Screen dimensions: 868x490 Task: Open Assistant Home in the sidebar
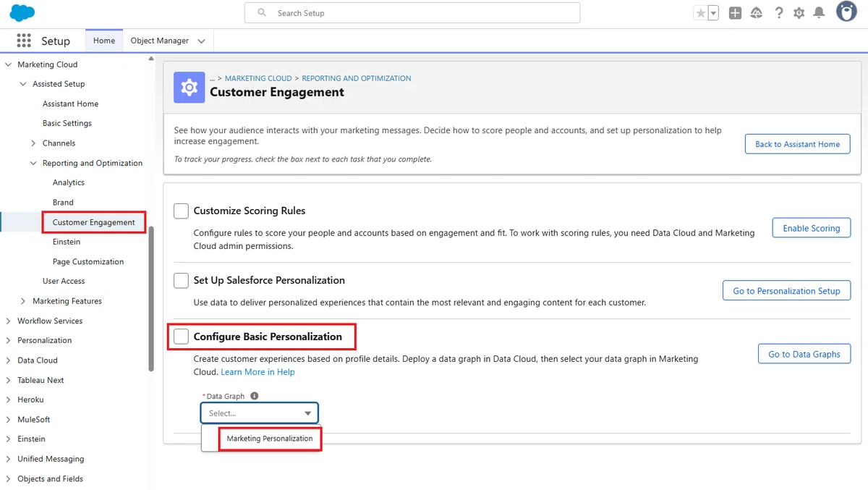coord(70,104)
